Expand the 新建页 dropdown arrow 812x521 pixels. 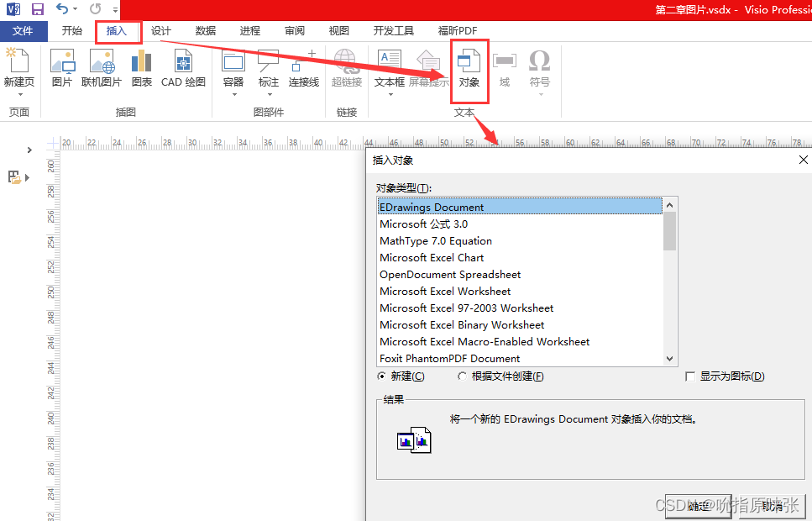pyautogui.click(x=20, y=94)
